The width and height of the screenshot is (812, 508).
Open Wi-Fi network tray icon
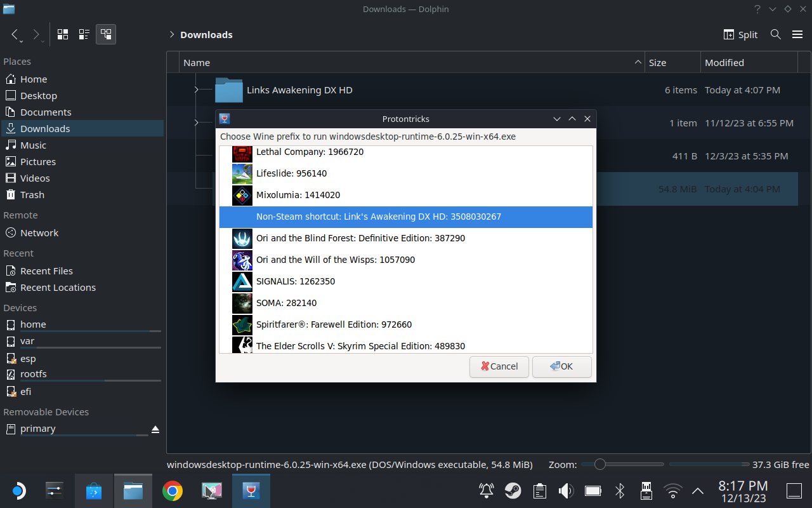pyautogui.click(x=672, y=491)
